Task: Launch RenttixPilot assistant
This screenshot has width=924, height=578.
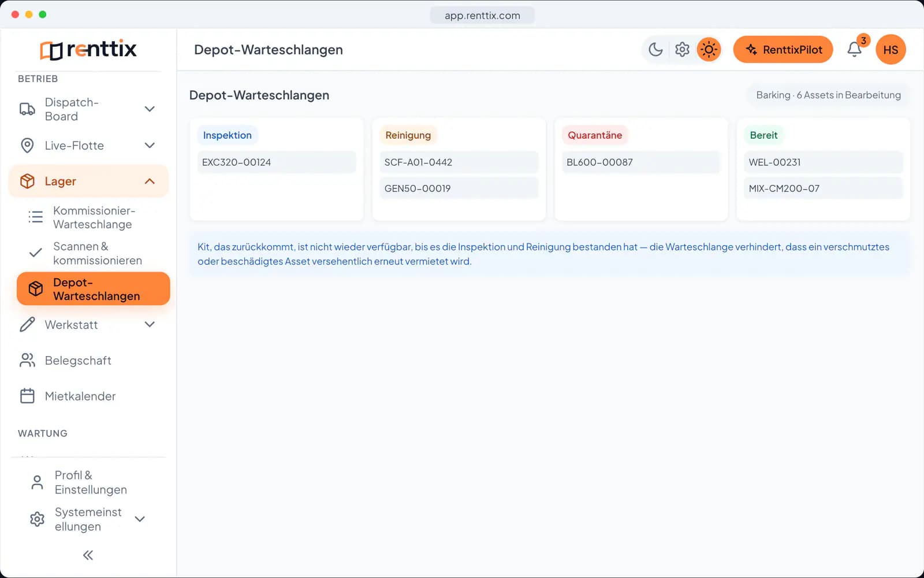Action: [x=783, y=50]
